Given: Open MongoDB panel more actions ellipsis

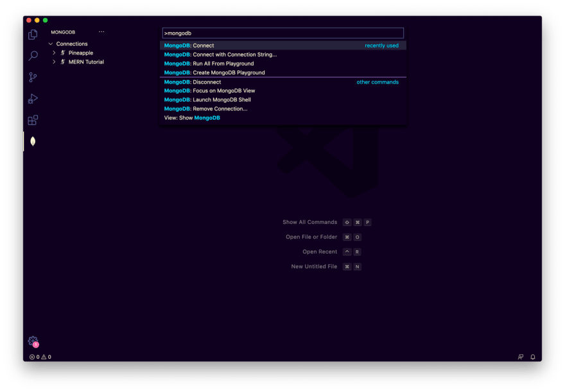Looking at the screenshot, I should pyautogui.click(x=101, y=31).
